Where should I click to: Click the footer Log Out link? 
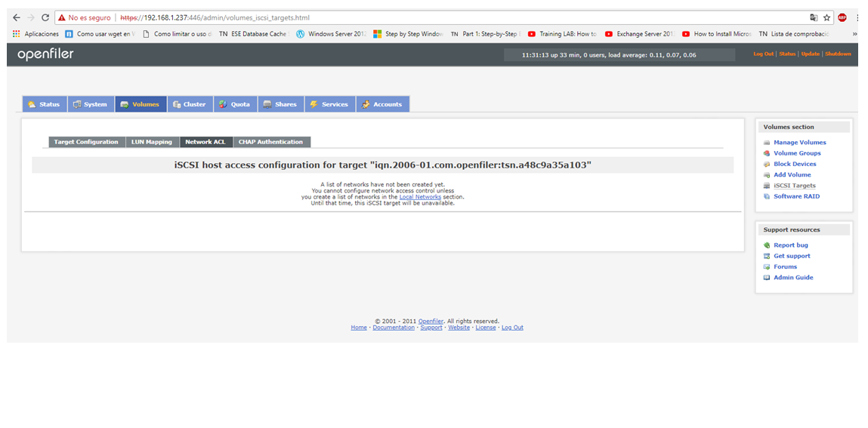pos(512,328)
